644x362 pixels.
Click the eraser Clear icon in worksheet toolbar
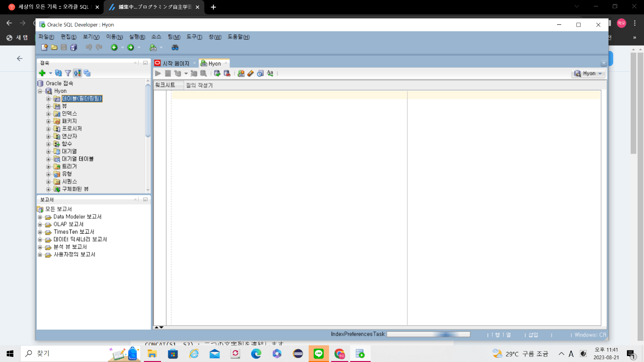(250, 73)
